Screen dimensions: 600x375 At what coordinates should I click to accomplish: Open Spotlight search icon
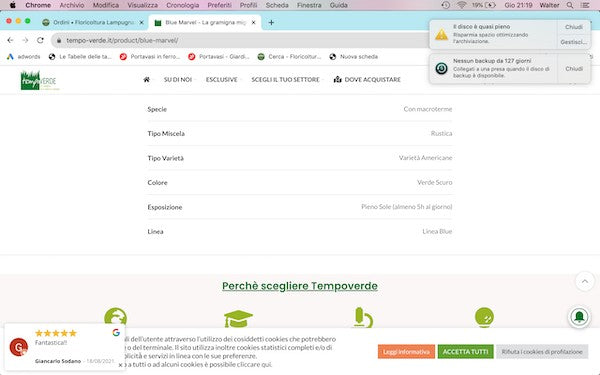(x=570, y=5)
